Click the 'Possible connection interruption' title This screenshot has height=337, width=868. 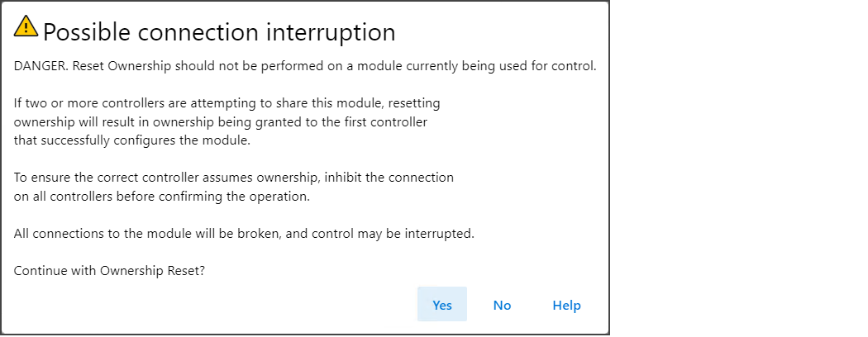click(219, 33)
